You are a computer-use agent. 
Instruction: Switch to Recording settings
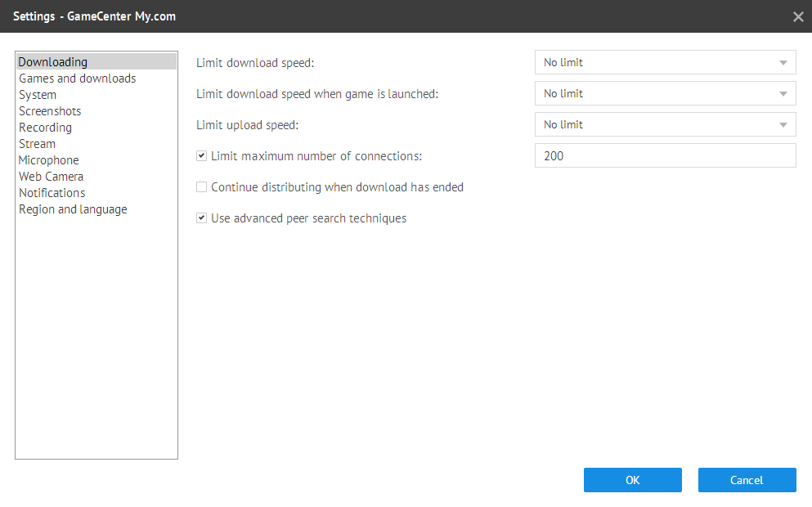tap(45, 128)
